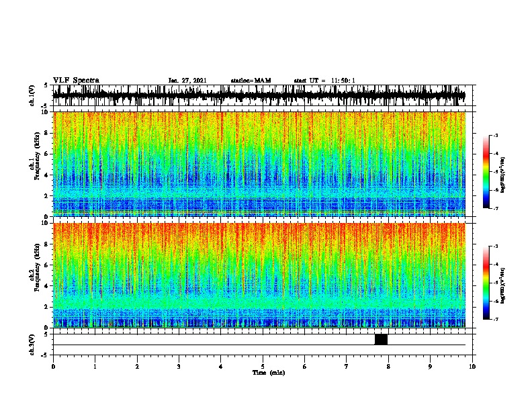Click the 'ch.3(V)' axis label

tap(32, 345)
